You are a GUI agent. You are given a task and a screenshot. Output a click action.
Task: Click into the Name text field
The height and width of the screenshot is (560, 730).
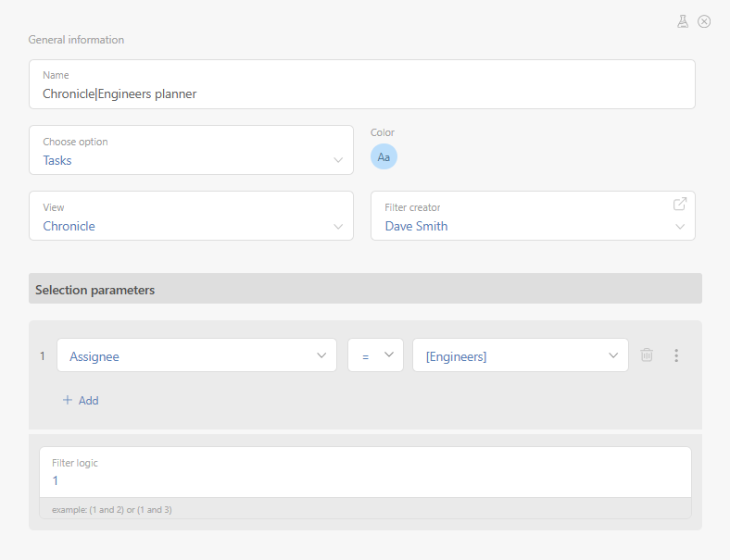pyautogui.click(x=361, y=93)
